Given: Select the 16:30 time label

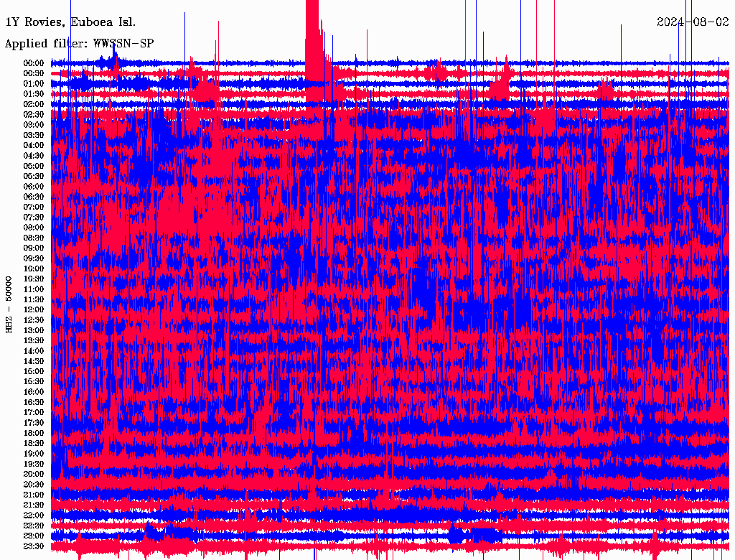Looking at the screenshot, I should [x=34, y=403].
